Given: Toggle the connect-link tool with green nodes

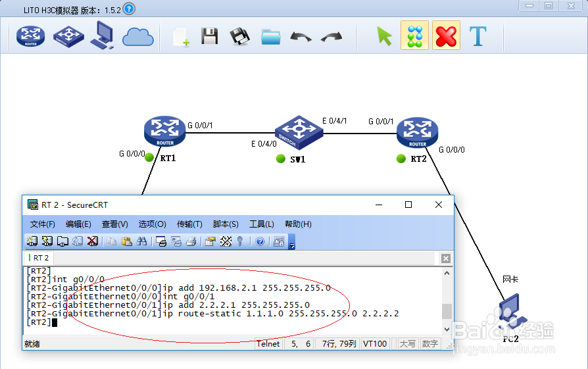Looking at the screenshot, I should 415,36.
